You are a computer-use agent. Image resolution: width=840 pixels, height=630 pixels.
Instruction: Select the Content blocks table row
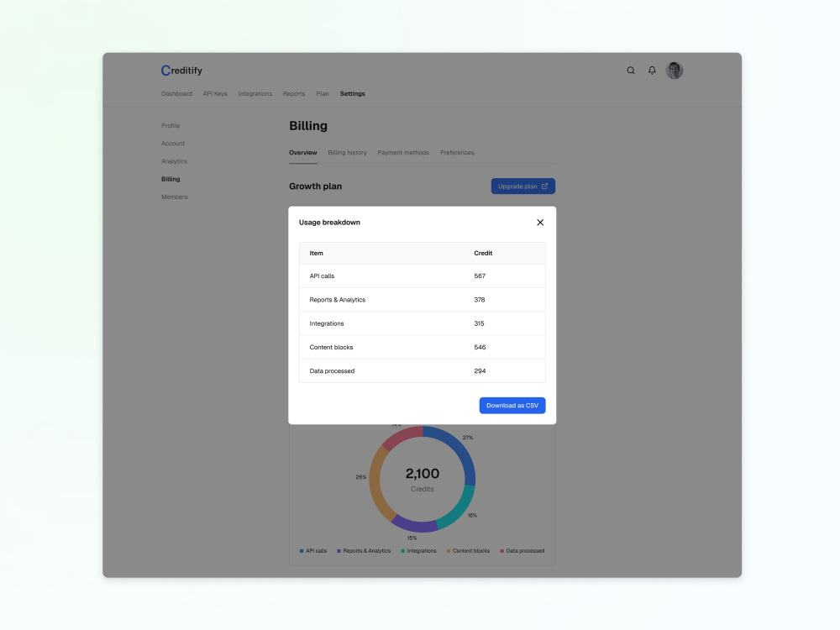[423, 347]
